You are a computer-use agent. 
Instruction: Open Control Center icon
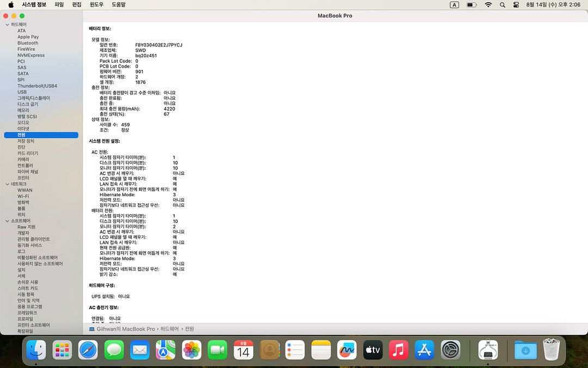(516, 5)
